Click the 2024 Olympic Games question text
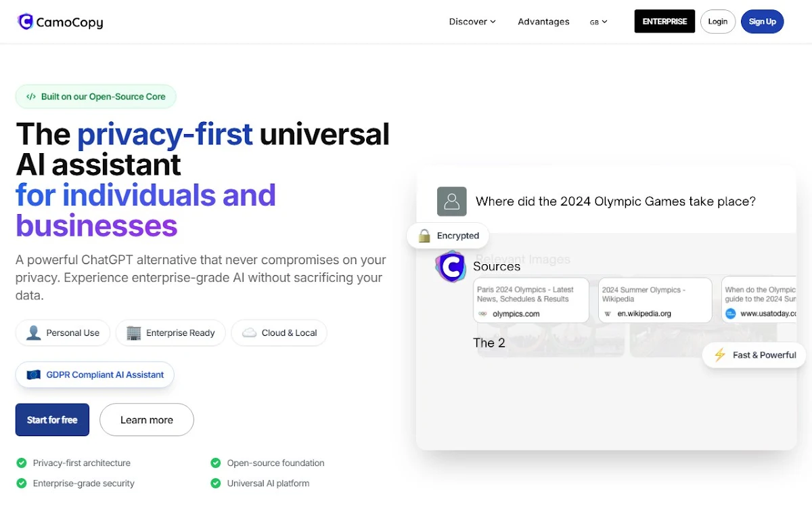The height and width of the screenshot is (508, 812). tap(616, 201)
